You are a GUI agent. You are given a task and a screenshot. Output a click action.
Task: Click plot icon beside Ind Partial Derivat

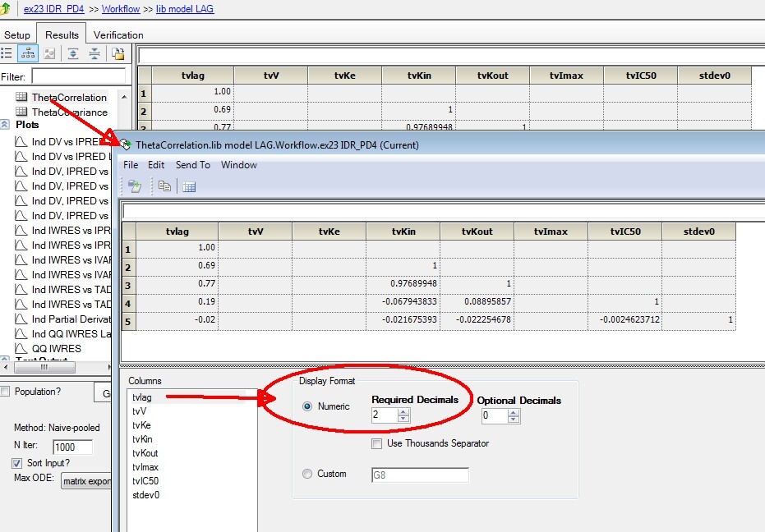coord(21,319)
